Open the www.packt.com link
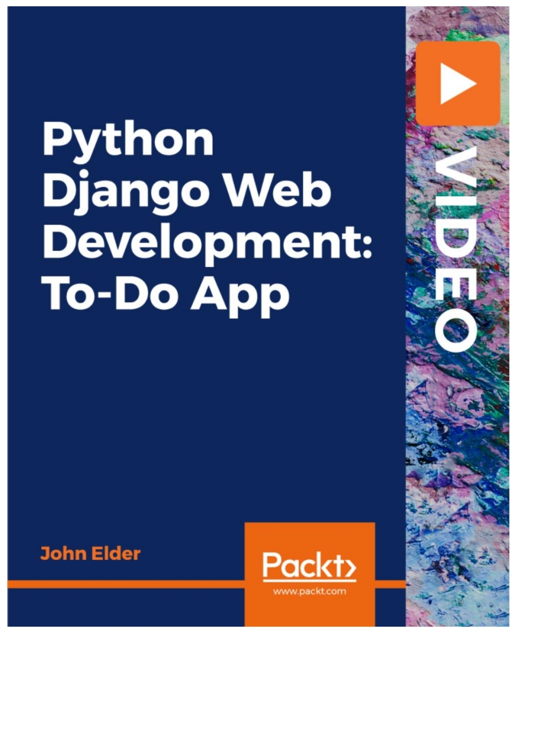Image resolution: width=534 pixels, height=756 pixels. click(310, 591)
